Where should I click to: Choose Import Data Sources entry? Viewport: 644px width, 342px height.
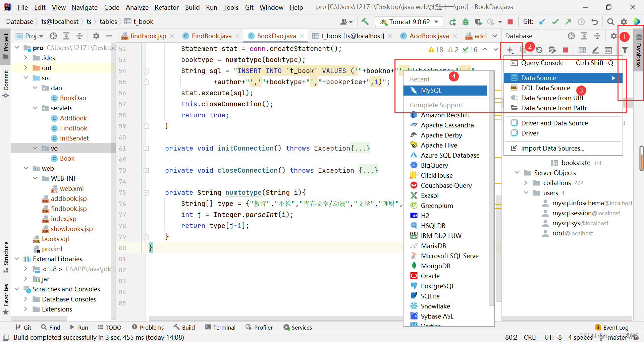tap(563, 148)
